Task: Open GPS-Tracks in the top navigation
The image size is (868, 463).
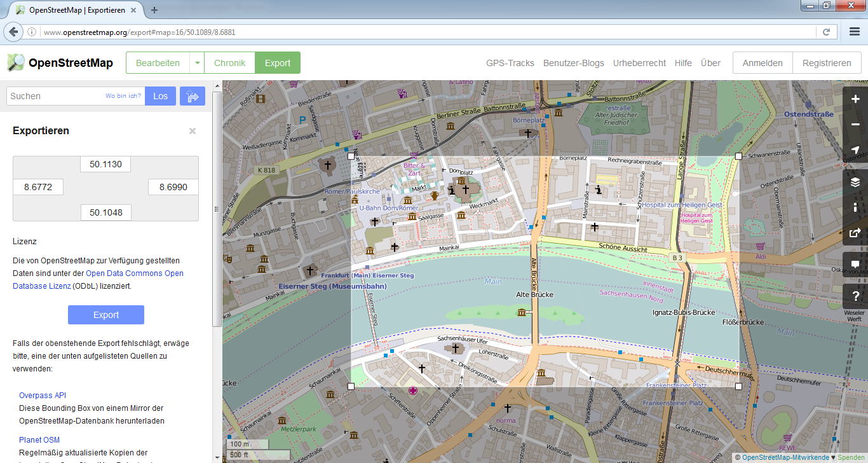Action: (x=510, y=63)
